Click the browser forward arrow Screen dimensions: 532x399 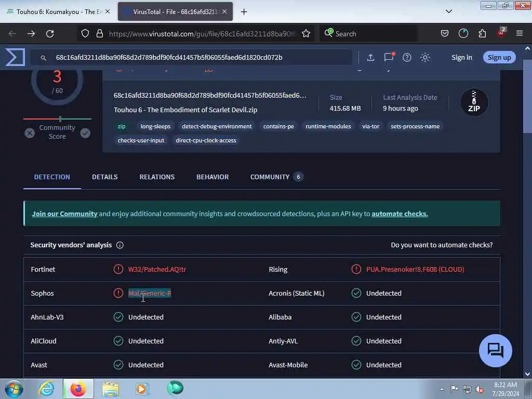(x=31, y=34)
